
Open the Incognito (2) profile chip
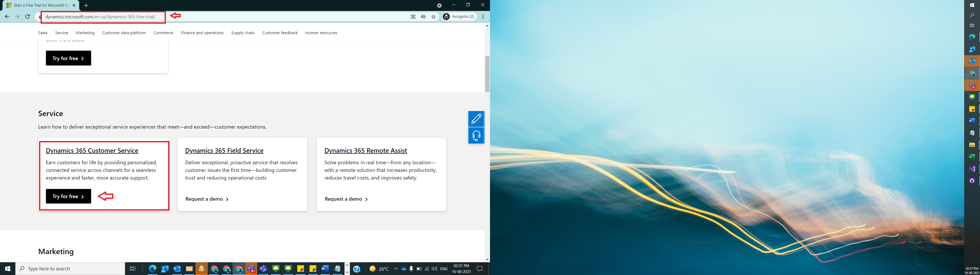pos(459,17)
